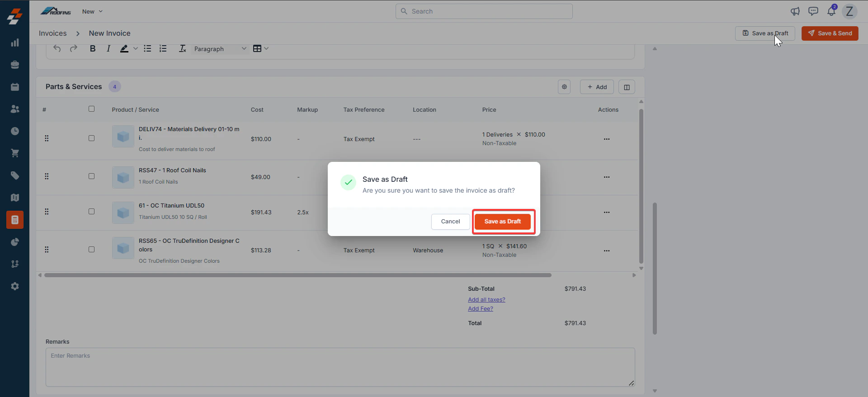
Task: Open the workflow branches icon in sidebar
Action: coord(15,264)
